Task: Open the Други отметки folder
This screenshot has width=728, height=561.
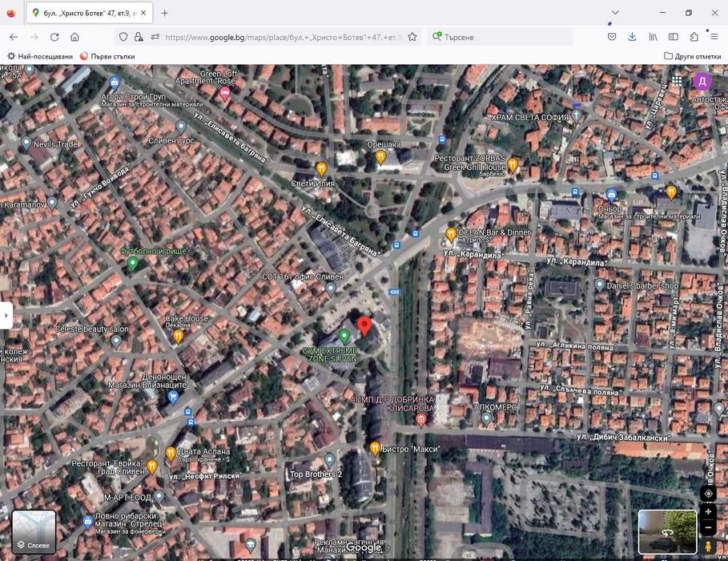Action: (x=692, y=56)
